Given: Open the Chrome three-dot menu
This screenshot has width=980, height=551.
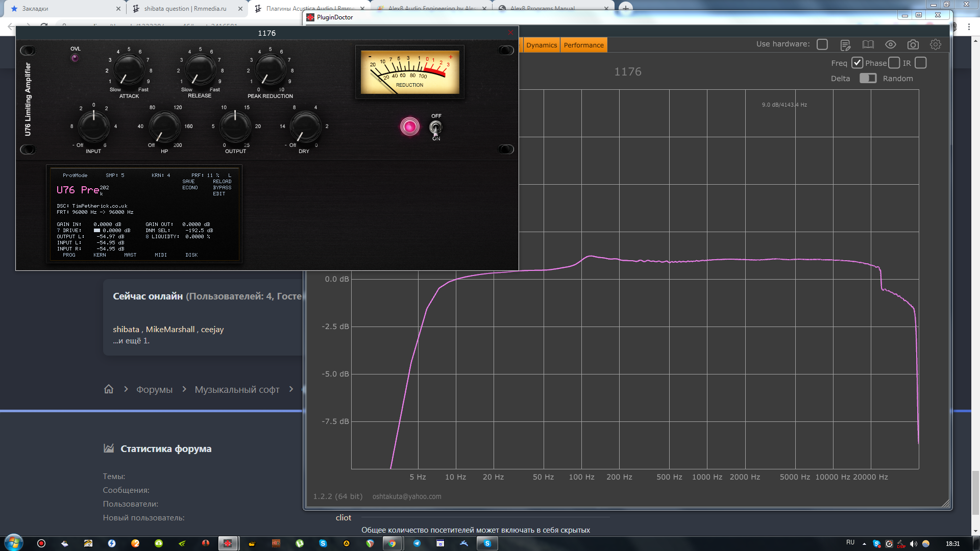Looking at the screenshot, I should (969, 27).
